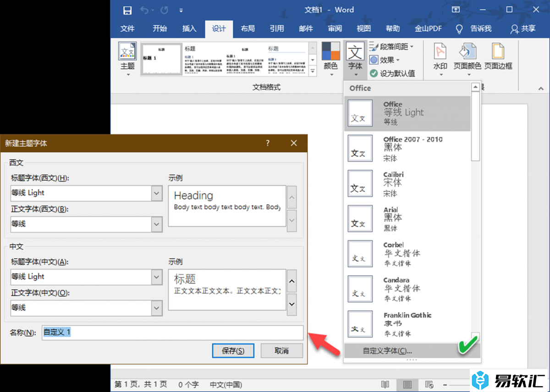Open the 正文字体(中文) font dropdown
Viewport: 550px width, 392px height.
coord(157,308)
